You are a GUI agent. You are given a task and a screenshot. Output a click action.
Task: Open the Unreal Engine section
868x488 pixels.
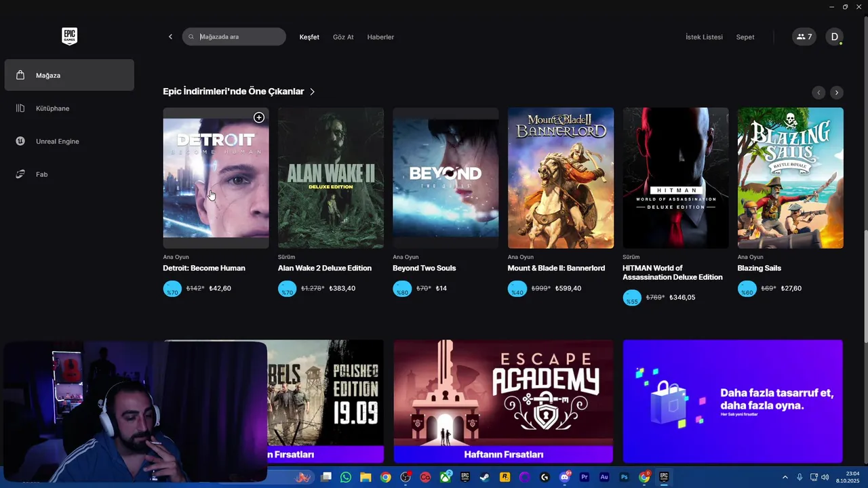(x=69, y=141)
